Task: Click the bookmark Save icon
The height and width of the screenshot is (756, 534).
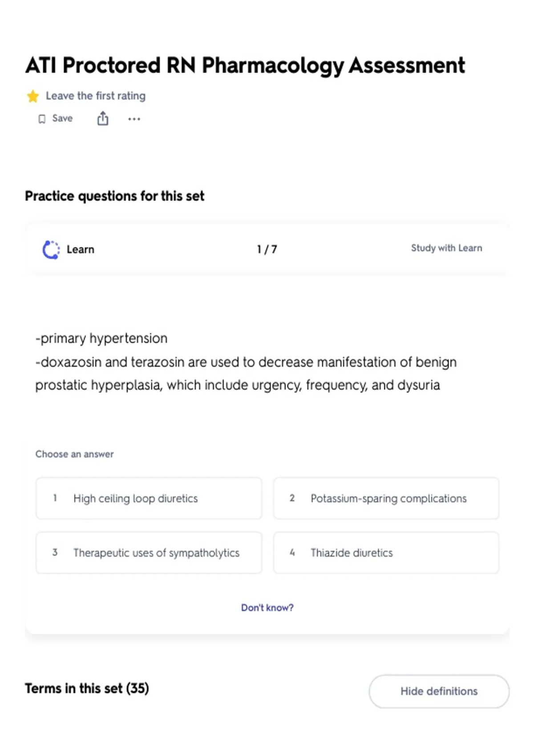Action: [x=42, y=119]
